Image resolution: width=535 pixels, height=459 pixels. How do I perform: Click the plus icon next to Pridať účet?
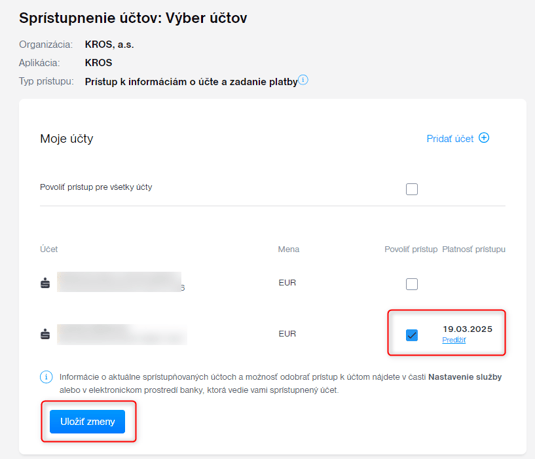tap(484, 138)
